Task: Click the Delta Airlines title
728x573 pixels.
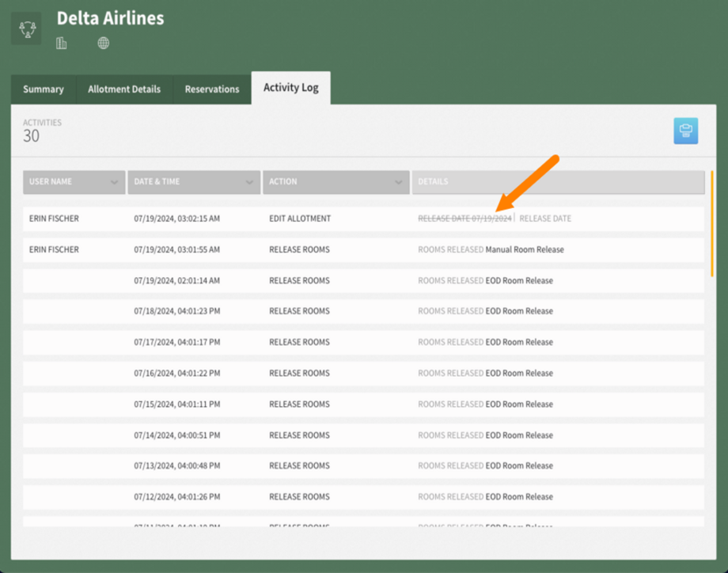Action: tap(111, 18)
